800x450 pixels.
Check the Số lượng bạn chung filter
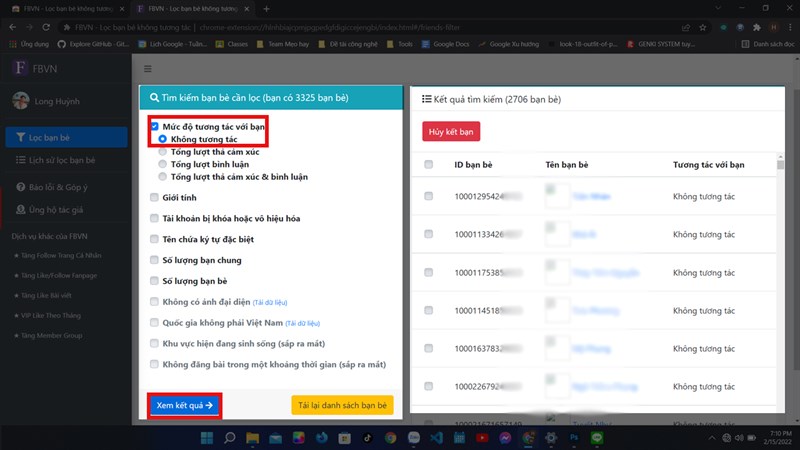[x=154, y=260]
